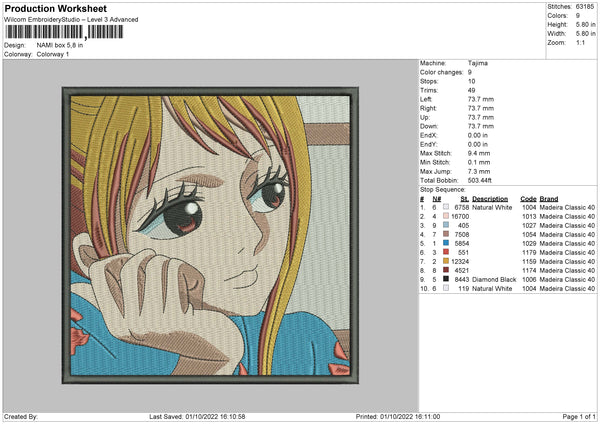Click the Min Stitch value 0.1 mm
Screen dimensions: 600x424
click(479, 162)
